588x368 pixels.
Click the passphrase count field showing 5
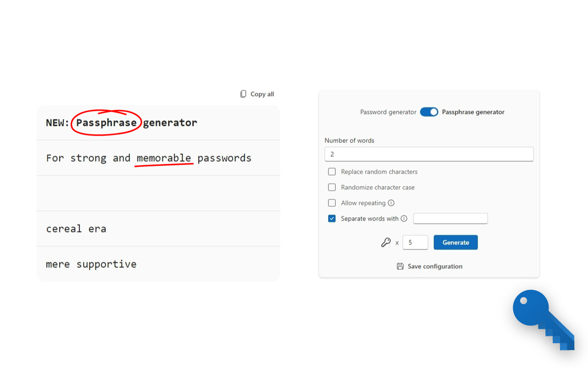coord(415,242)
